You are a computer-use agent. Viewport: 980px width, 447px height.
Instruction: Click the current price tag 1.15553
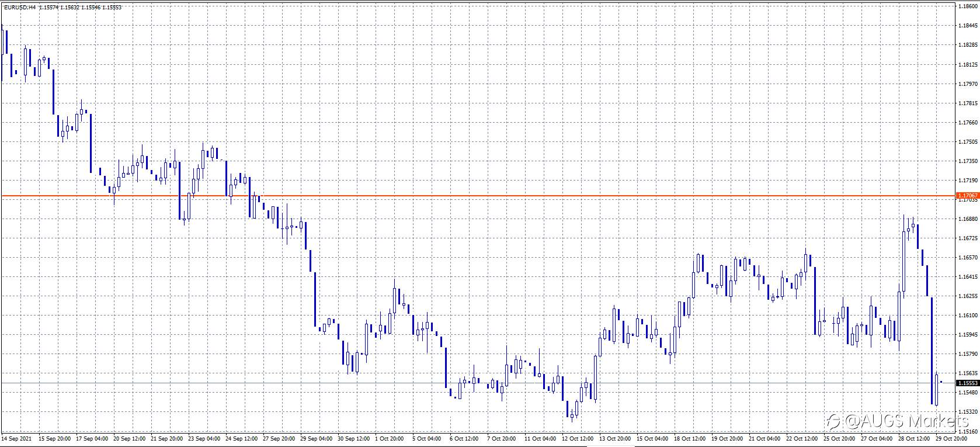pyautogui.click(x=968, y=383)
